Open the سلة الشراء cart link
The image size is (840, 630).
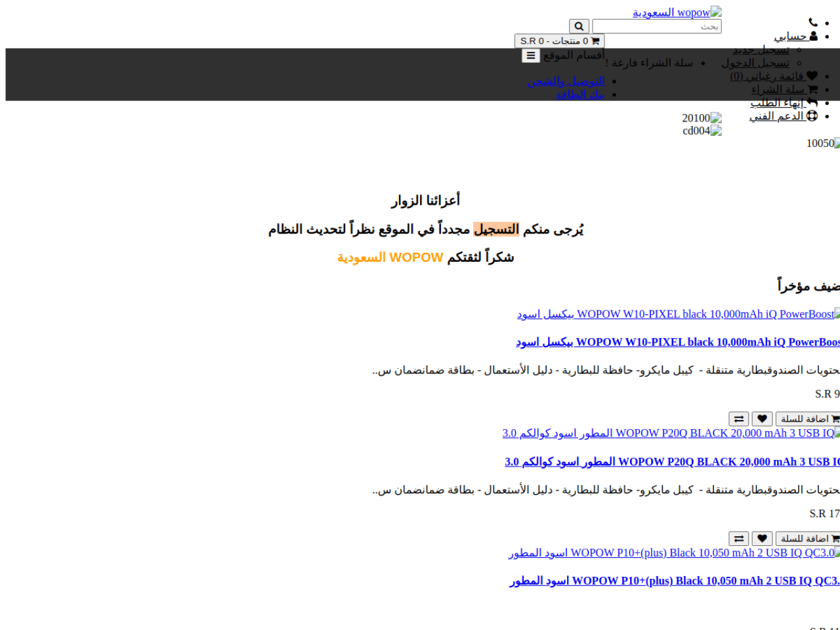click(x=784, y=89)
